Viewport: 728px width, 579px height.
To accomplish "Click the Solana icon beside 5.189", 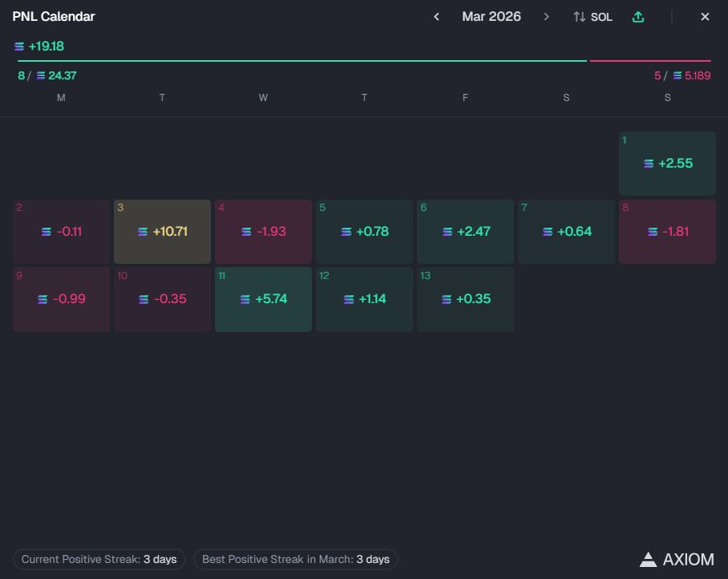I will (x=677, y=75).
